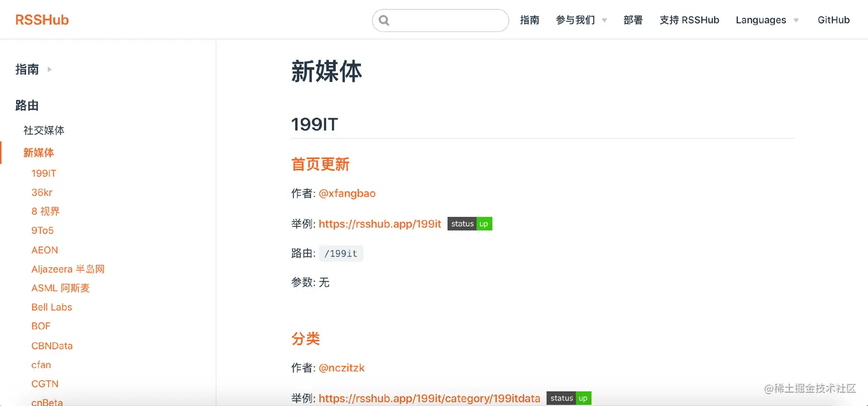Click the 新媒体 page title
868x406 pixels.
(x=327, y=72)
